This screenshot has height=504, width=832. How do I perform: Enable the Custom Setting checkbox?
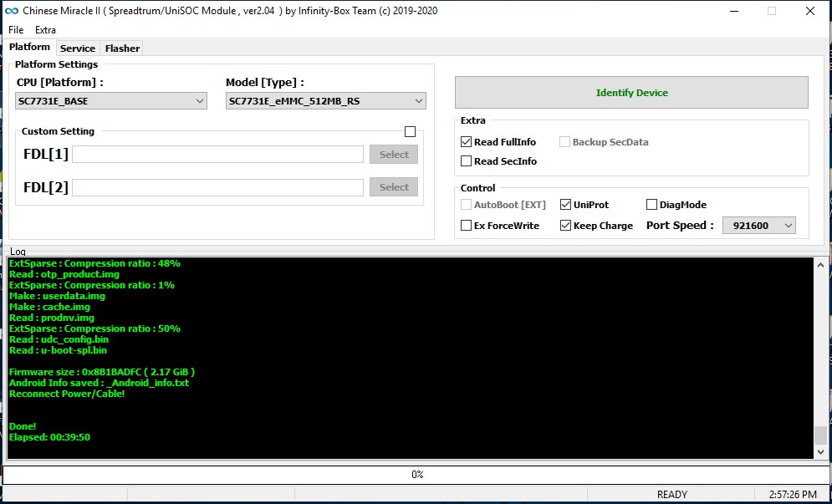411,131
